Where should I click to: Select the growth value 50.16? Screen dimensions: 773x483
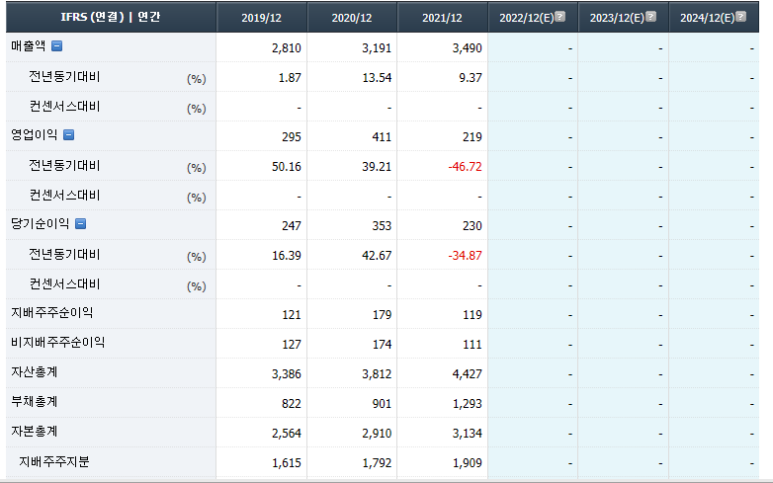[x=286, y=167]
